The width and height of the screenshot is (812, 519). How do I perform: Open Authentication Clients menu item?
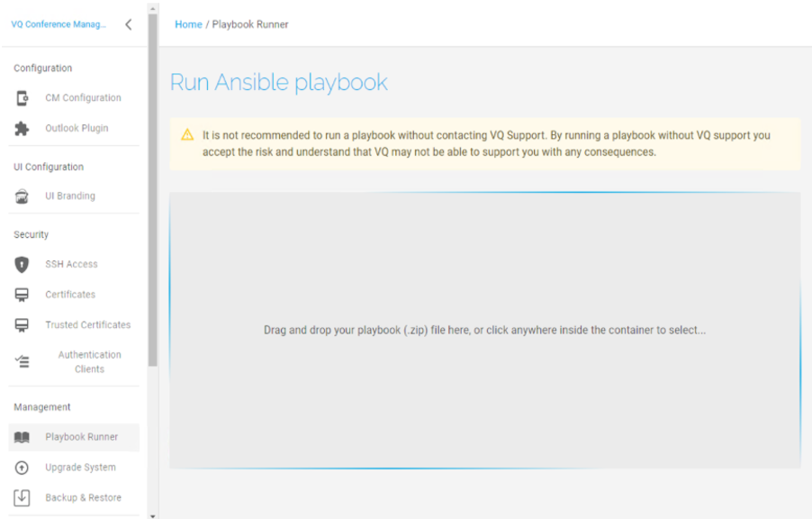(74, 362)
